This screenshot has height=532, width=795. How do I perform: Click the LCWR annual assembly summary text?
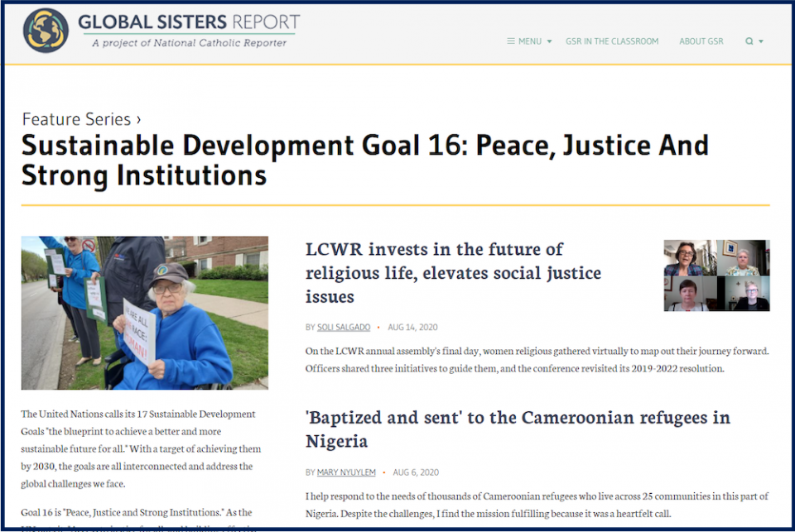click(537, 360)
